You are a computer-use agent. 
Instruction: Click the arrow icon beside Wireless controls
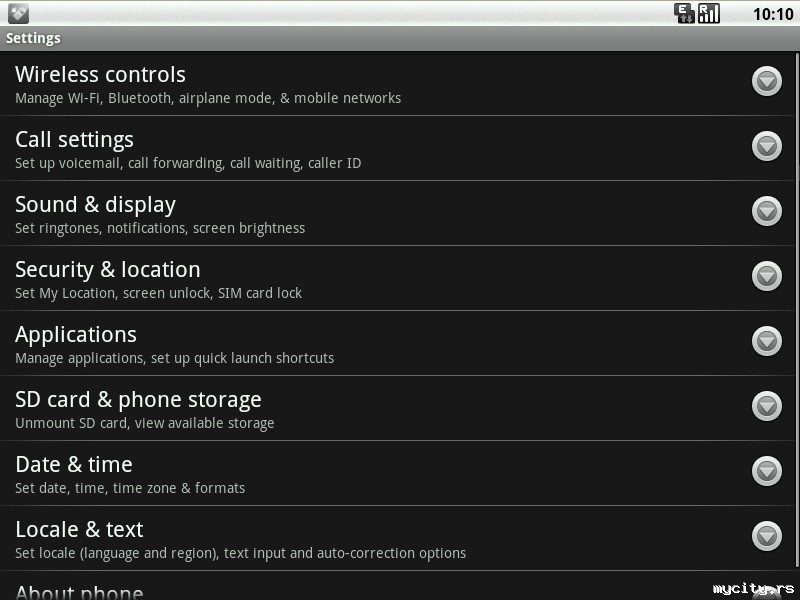[767, 81]
